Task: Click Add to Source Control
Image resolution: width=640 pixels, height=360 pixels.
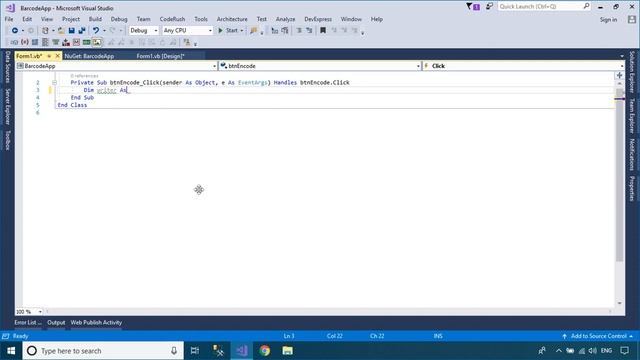Action: coord(598,336)
